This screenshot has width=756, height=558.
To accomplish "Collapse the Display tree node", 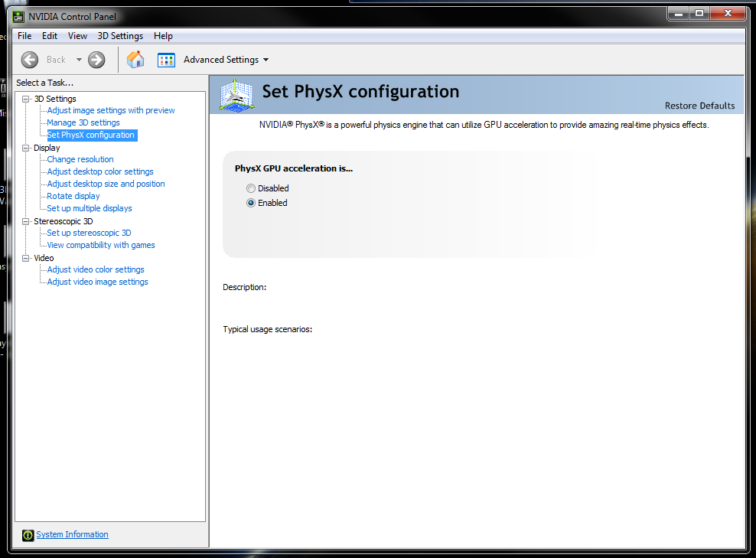I will pyautogui.click(x=26, y=148).
